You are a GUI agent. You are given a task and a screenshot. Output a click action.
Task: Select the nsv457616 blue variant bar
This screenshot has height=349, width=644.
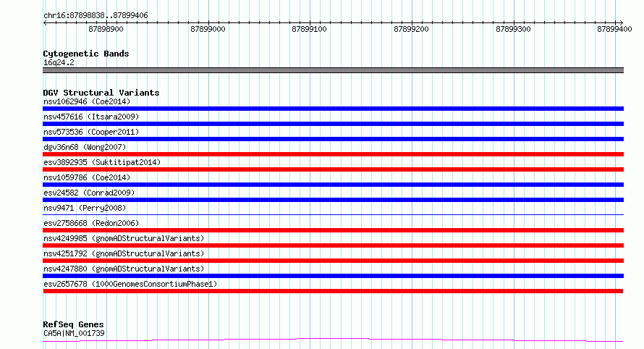click(x=333, y=124)
